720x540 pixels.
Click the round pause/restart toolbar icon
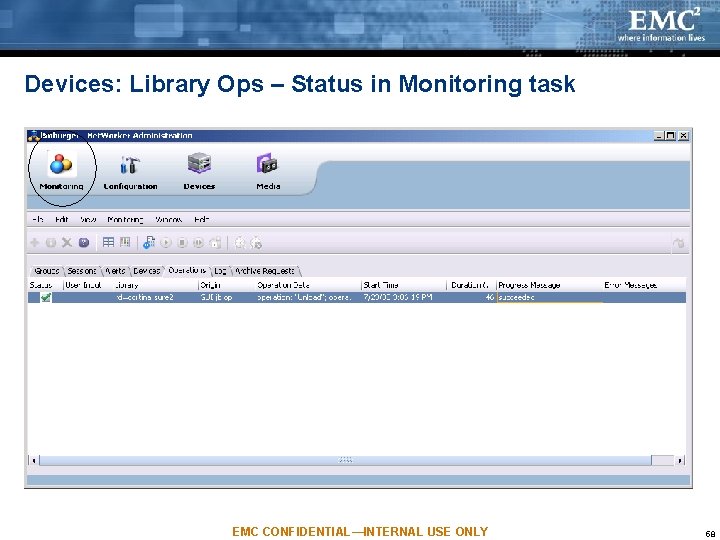tap(198, 242)
